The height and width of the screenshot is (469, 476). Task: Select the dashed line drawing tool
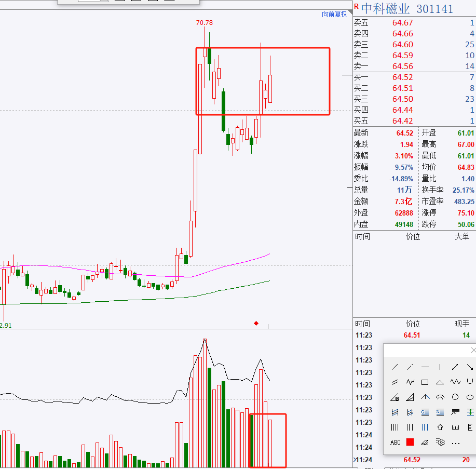(410, 367)
